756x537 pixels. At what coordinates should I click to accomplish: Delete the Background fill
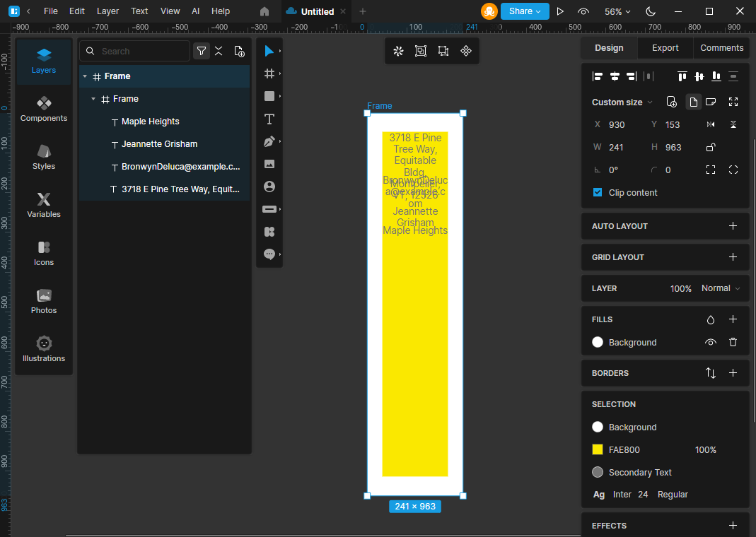click(733, 343)
